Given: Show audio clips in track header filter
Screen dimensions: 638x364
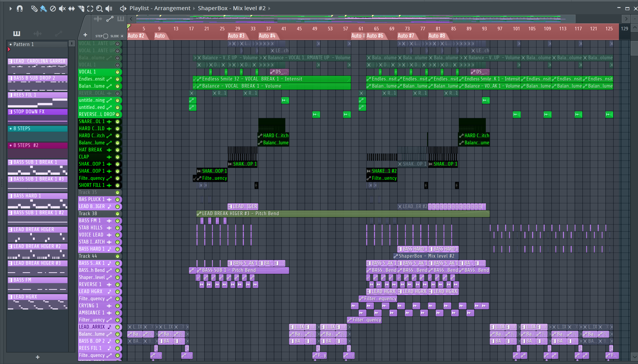Looking at the screenshot, I should coord(98,19).
